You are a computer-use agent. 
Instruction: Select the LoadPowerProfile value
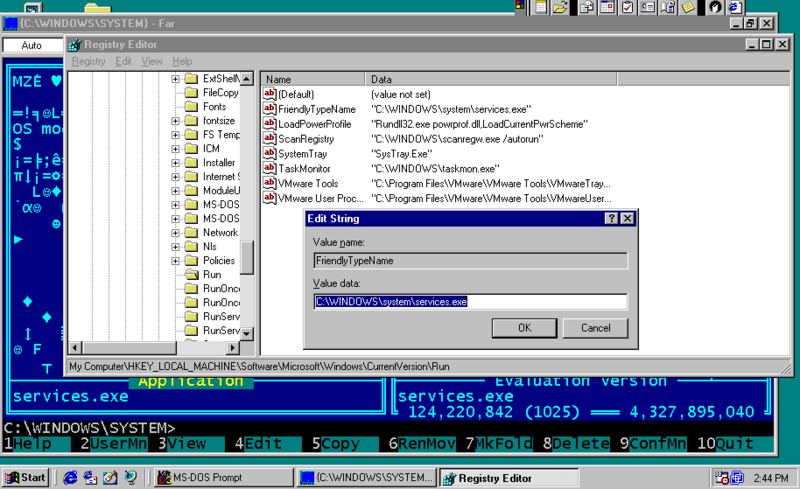[x=314, y=124]
